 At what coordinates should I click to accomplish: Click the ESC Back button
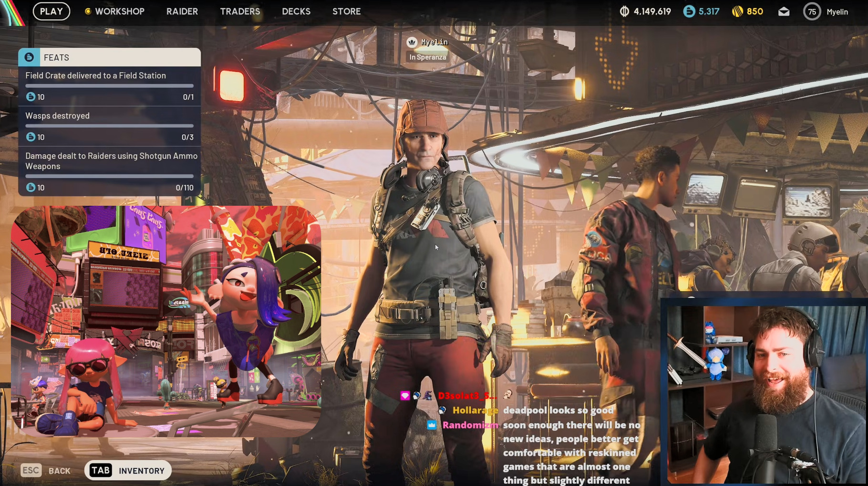point(46,471)
